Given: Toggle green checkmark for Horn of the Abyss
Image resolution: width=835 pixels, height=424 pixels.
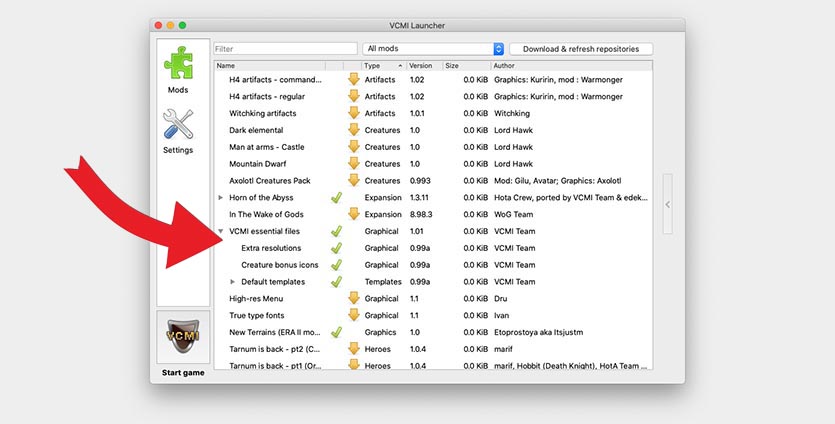Looking at the screenshot, I should (337, 198).
